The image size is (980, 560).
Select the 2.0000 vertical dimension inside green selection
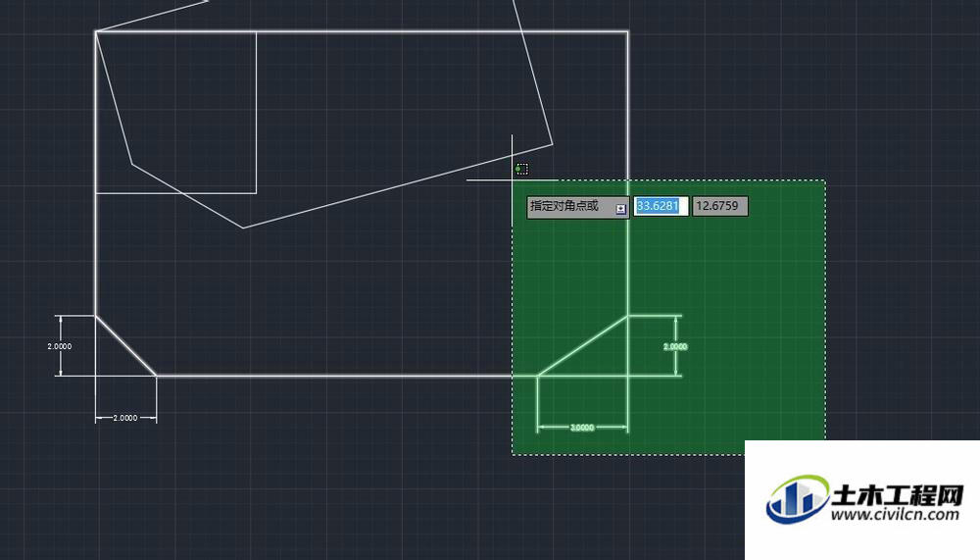675,346
